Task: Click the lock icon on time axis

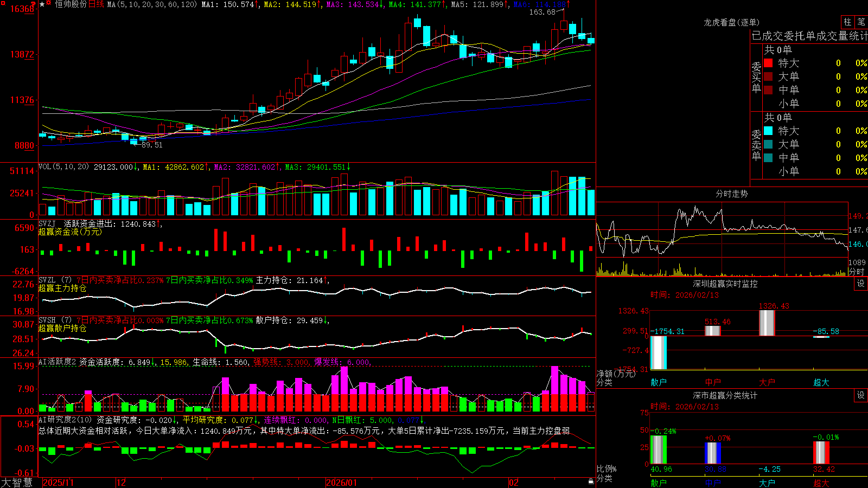Action: tap(591, 481)
